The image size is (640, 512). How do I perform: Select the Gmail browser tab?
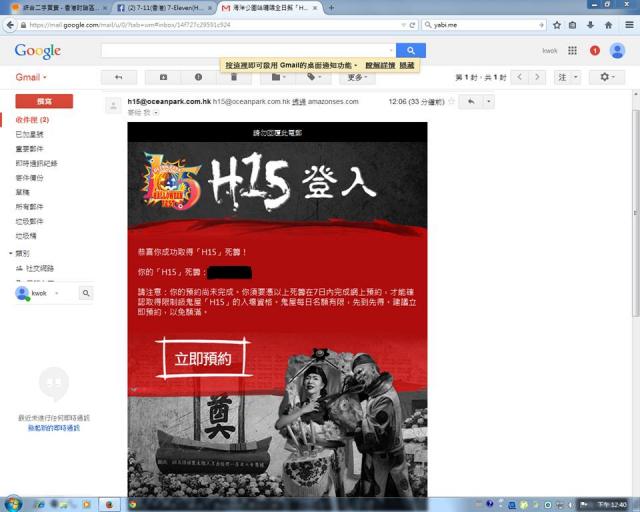pyautogui.click(x=269, y=8)
